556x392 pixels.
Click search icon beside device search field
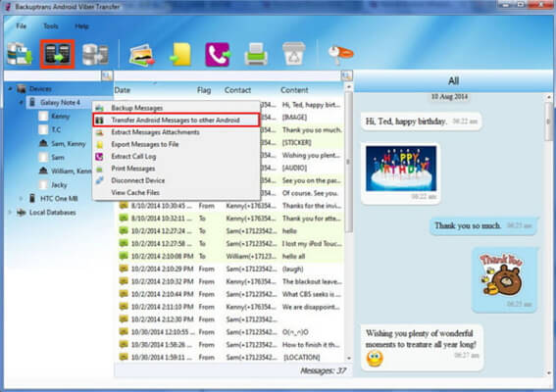coord(107,75)
